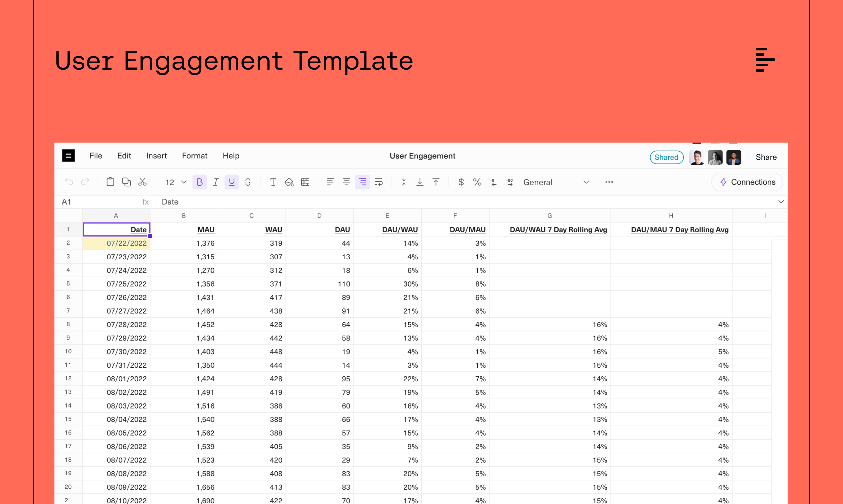Click the fill color bucket icon
Viewport: 843px width, 504px height.
coord(289,182)
